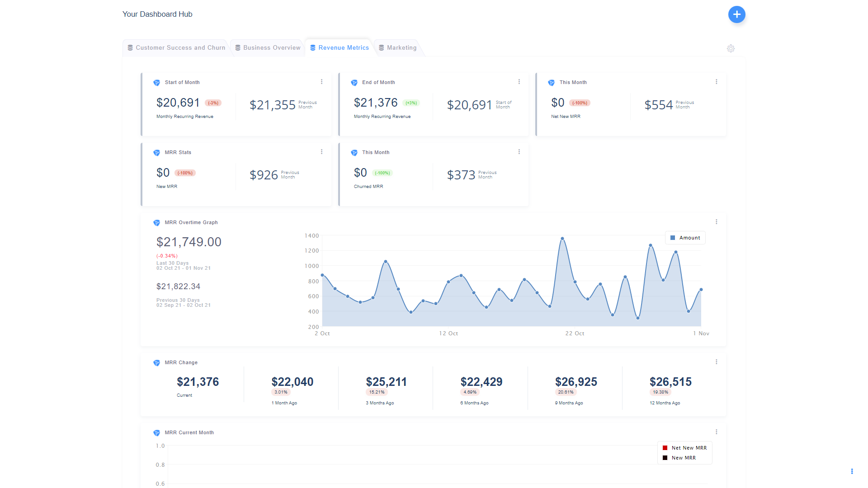Toggle the Amount legend swatch
868x488 pixels.
click(x=673, y=238)
